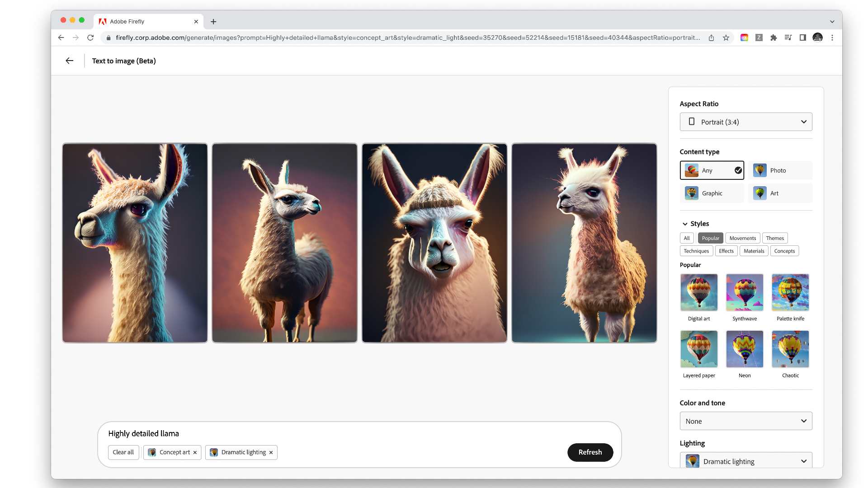The width and height of the screenshot is (868, 488).
Task: Switch to the Popular styles tab
Action: 711,238
